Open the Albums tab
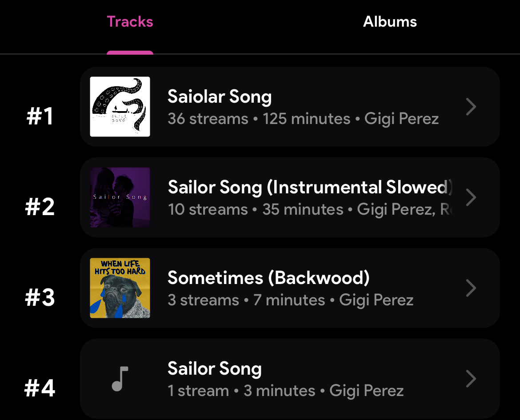 [x=390, y=22]
